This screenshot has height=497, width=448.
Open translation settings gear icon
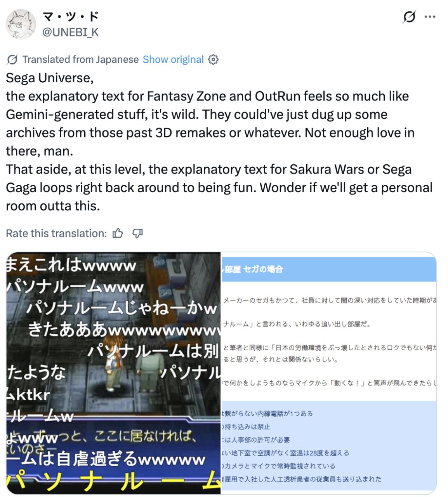point(213,59)
